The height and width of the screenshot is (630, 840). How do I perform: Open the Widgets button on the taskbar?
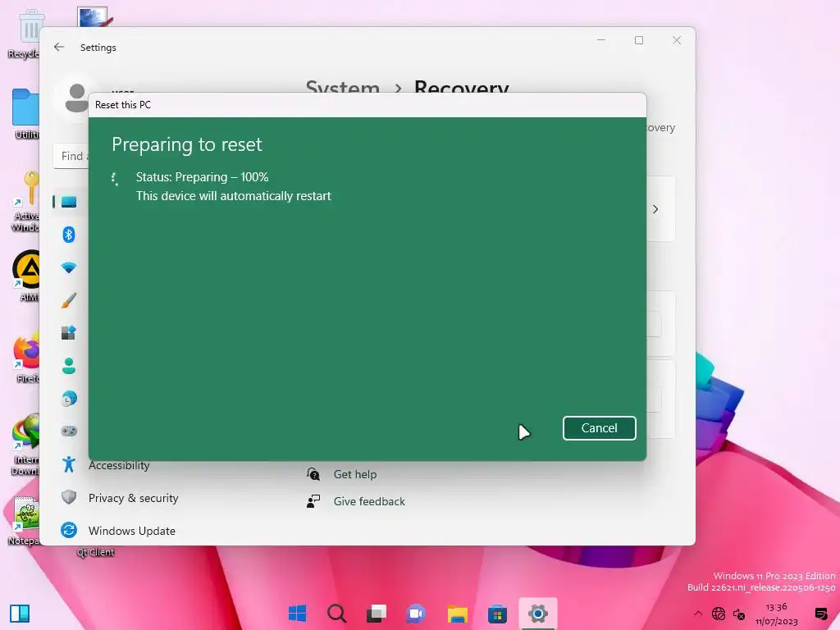20,614
